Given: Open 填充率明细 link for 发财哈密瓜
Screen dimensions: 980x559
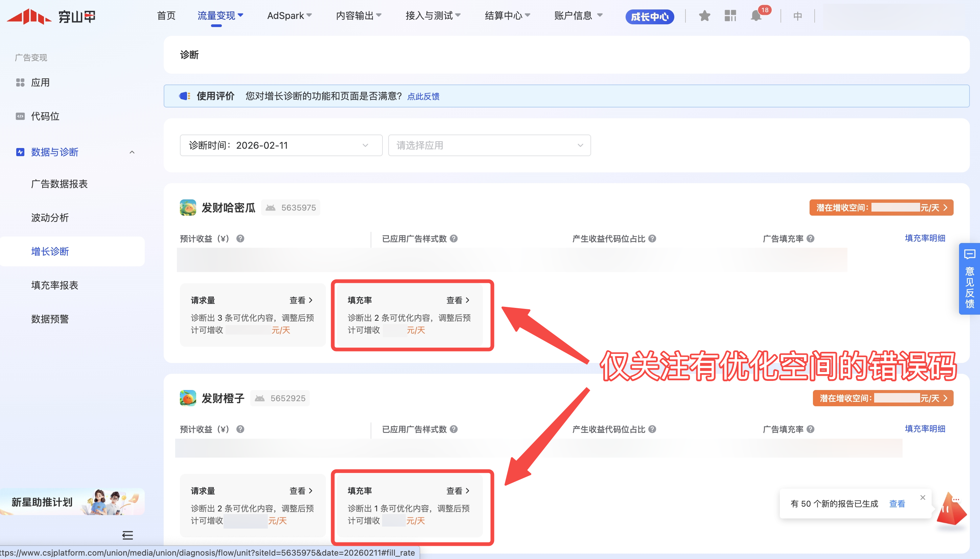Looking at the screenshot, I should click(925, 238).
